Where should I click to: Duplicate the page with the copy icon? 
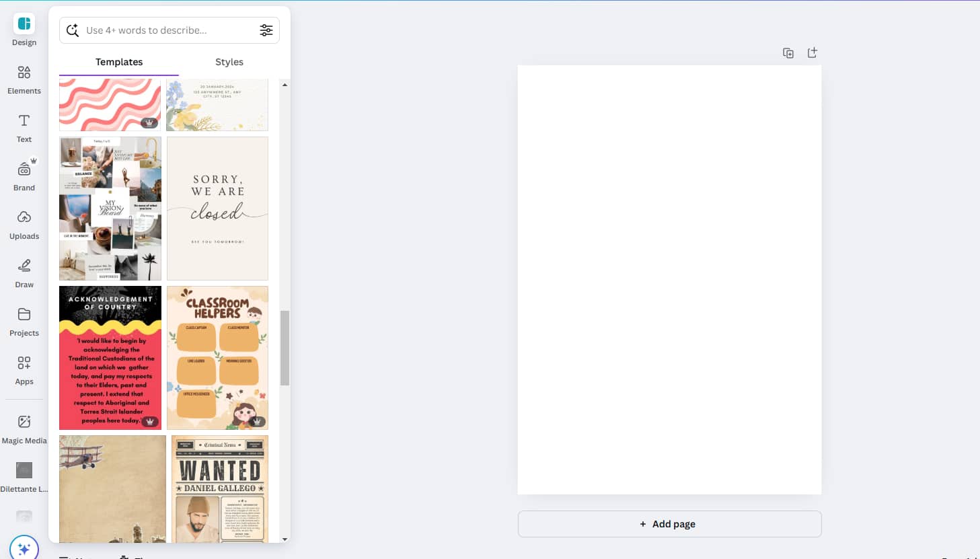click(788, 52)
